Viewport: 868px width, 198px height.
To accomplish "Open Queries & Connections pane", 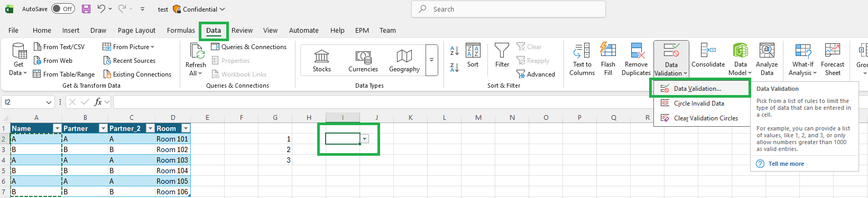I will (248, 46).
